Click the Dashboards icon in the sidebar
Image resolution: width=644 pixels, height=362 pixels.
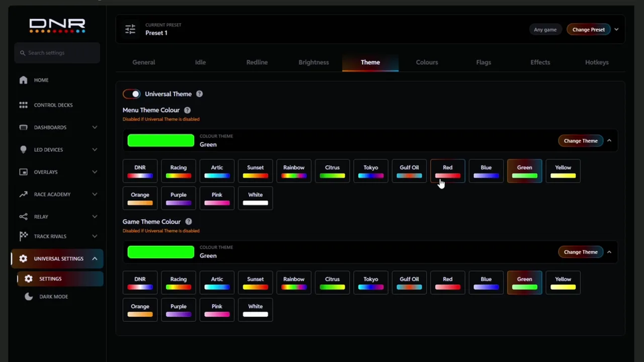23,127
